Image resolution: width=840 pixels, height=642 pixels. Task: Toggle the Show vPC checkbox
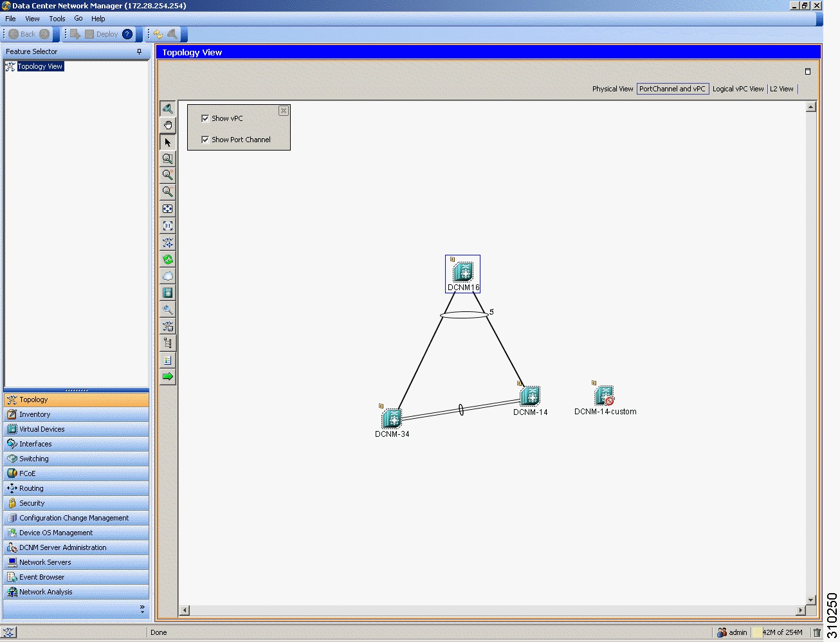pyautogui.click(x=205, y=118)
